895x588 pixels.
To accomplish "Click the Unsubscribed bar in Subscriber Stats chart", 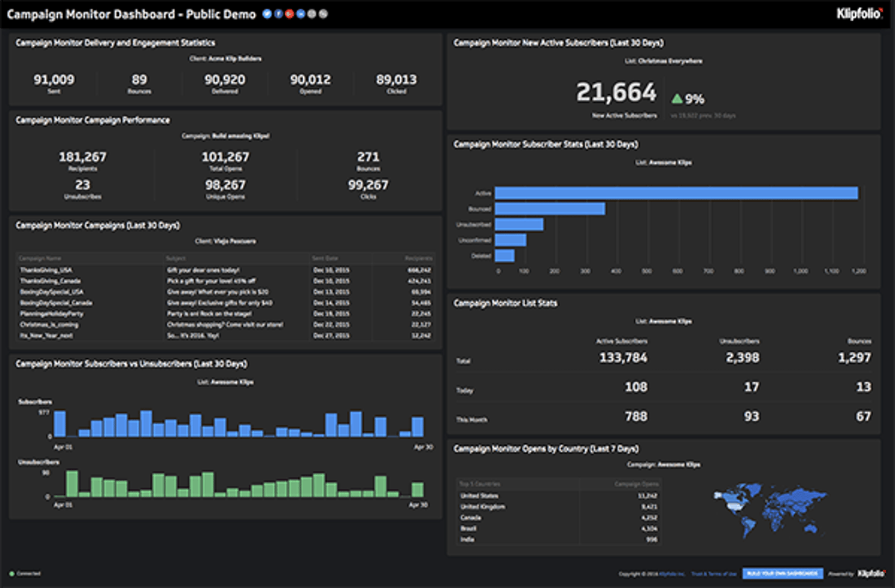I will tap(519, 224).
